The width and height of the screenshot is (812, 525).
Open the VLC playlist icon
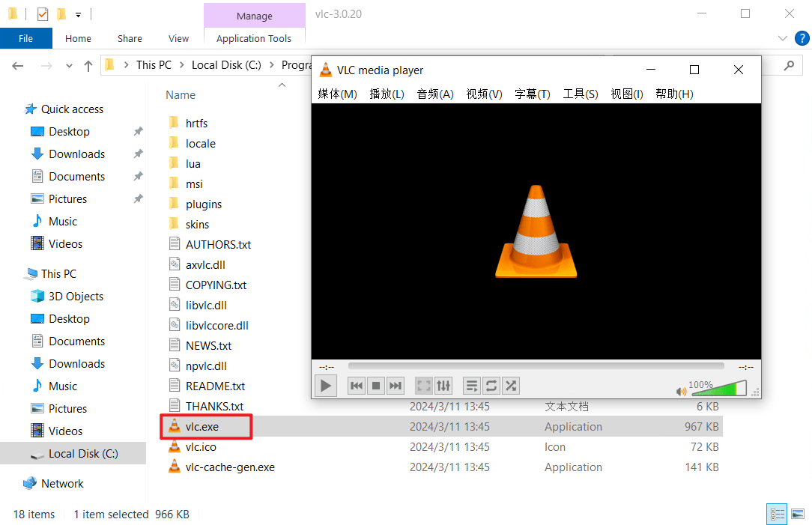[x=471, y=385]
